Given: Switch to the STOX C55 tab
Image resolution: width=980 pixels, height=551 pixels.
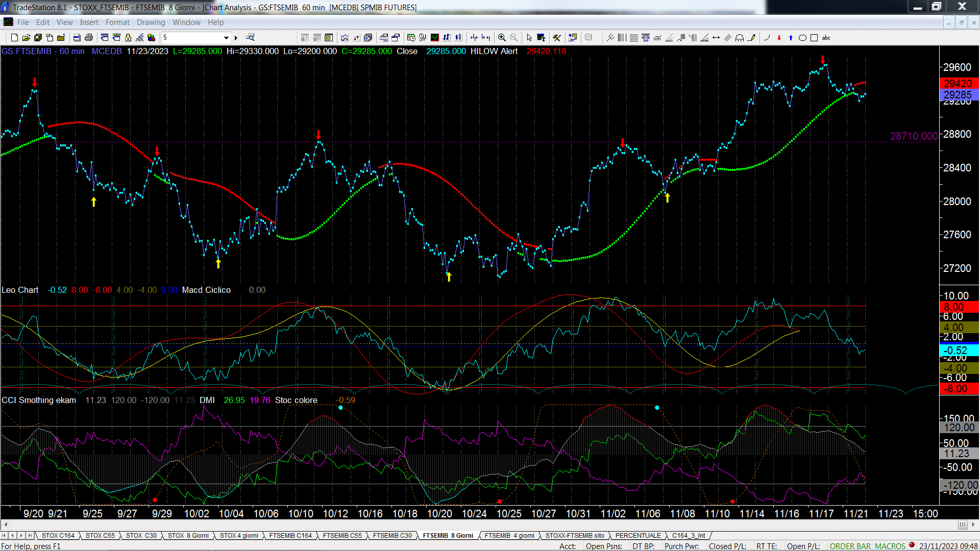Looking at the screenshot, I should coord(100,536).
